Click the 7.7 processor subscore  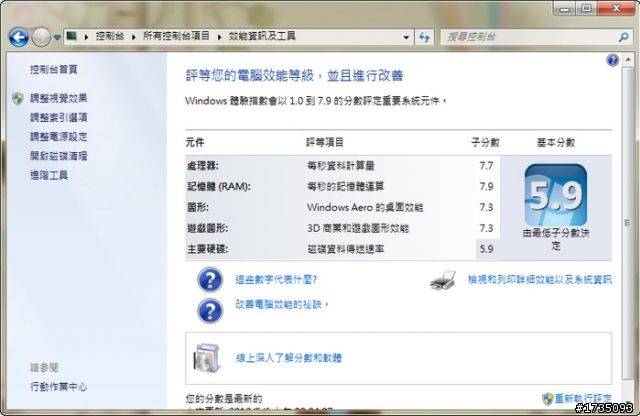click(x=486, y=166)
